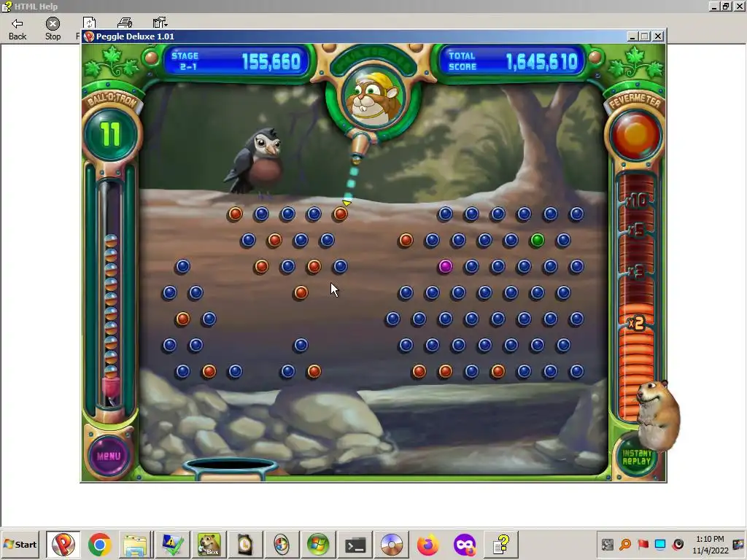Click the free ball bucket at the bottom
This screenshot has height=560, width=747.
[231, 468]
